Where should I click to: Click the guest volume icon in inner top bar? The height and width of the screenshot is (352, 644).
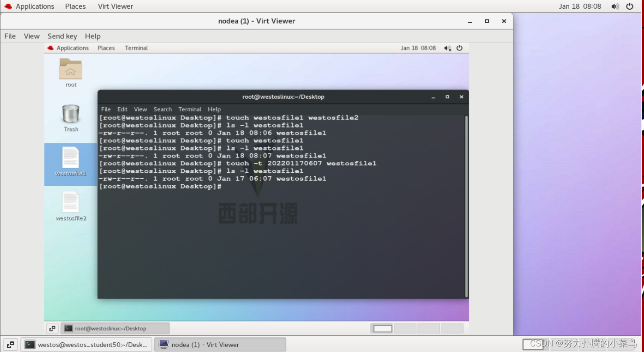[x=447, y=48]
